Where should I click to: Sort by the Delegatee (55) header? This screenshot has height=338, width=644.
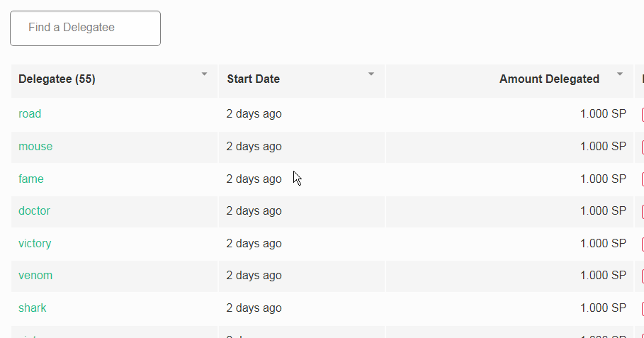coord(57,79)
